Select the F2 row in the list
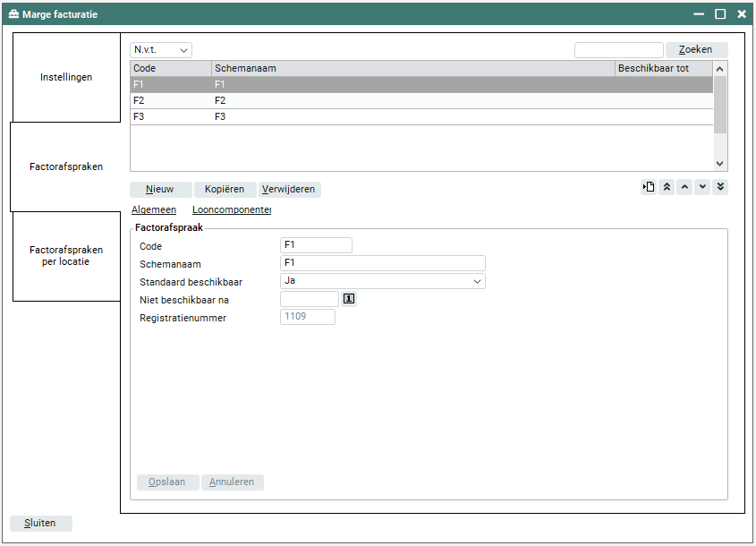Image resolution: width=756 pixels, height=546 pixels. pos(421,100)
